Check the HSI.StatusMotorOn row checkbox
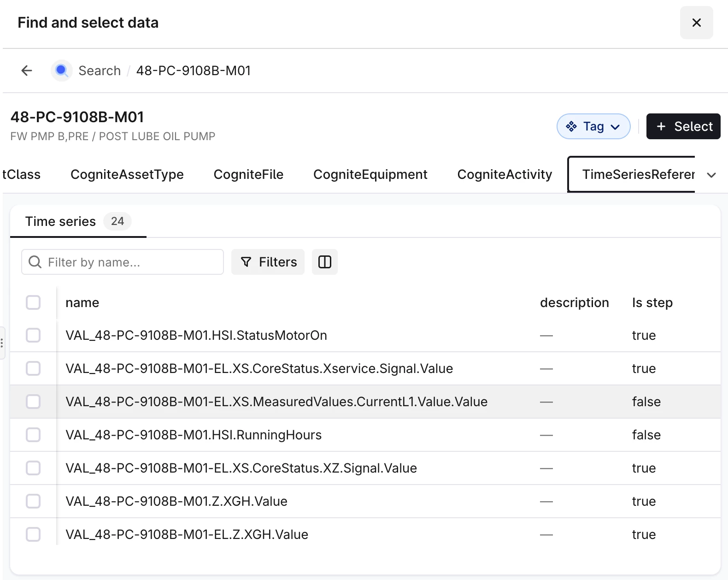Image resolution: width=728 pixels, height=580 pixels. tap(33, 335)
